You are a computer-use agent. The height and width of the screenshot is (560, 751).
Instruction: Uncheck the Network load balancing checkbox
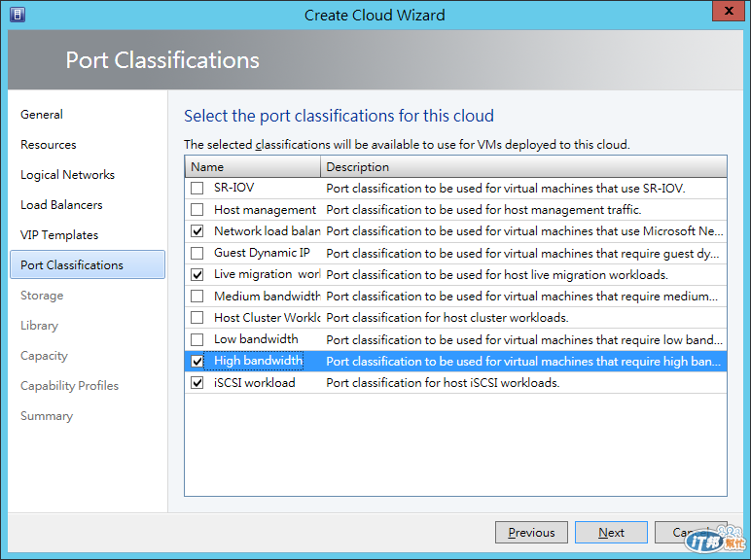(x=197, y=231)
